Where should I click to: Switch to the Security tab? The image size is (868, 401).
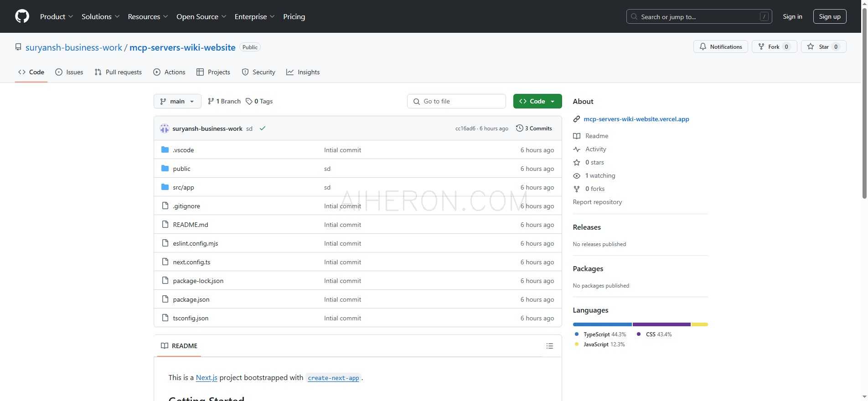[258, 72]
